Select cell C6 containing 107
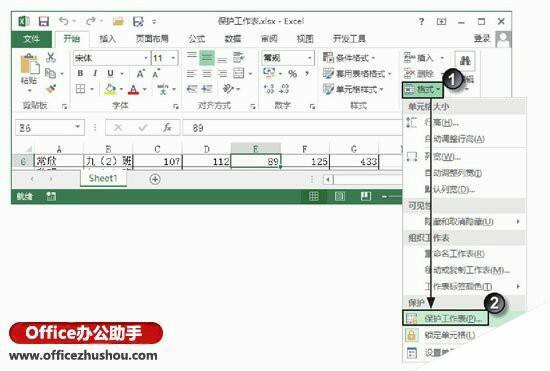The height and width of the screenshot is (371, 550). [x=157, y=161]
